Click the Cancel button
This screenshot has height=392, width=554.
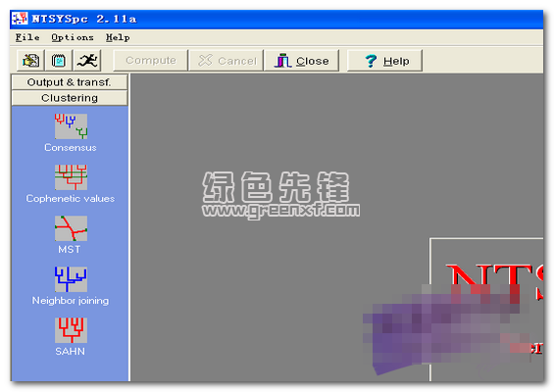pyautogui.click(x=227, y=61)
